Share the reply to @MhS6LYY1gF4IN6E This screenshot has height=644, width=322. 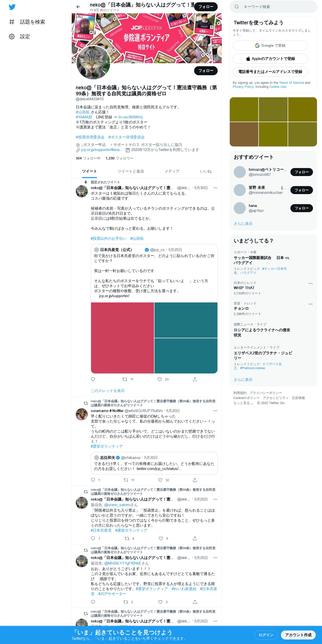tap(195, 602)
